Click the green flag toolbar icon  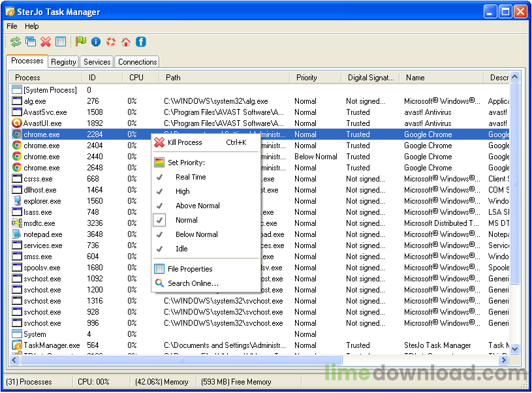[81, 42]
